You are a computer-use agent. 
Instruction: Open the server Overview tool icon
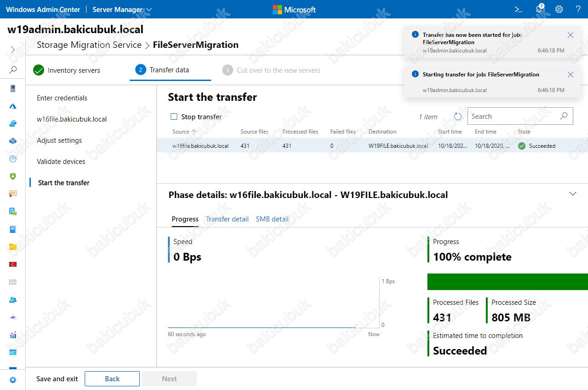pyautogui.click(x=13, y=88)
